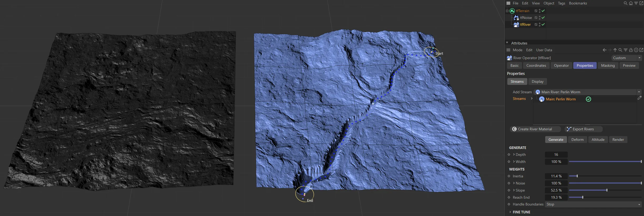Select Render section button
This screenshot has width=644, height=216.
618,140
